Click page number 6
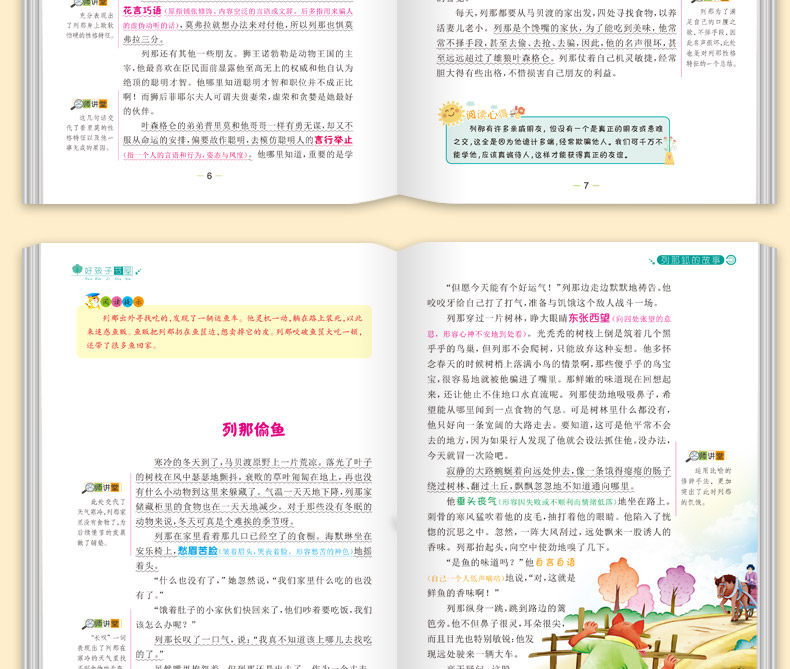 [209, 176]
